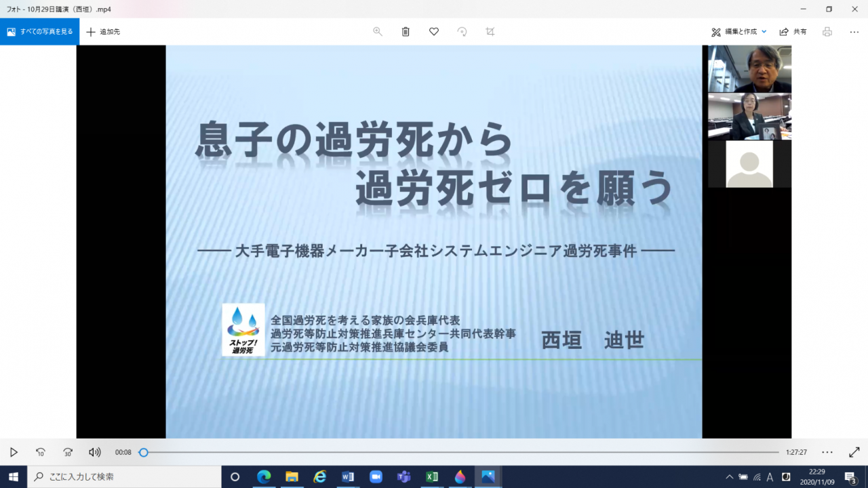Click the zoom magnifier icon
Image resolution: width=868 pixels, height=488 pixels.
[378, 32]
